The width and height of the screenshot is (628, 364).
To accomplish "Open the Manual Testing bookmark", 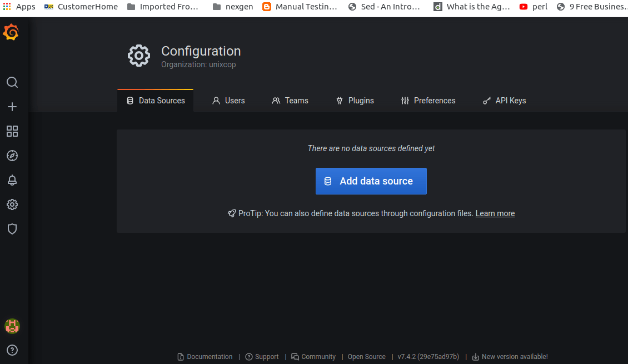I will click(300, 7).
